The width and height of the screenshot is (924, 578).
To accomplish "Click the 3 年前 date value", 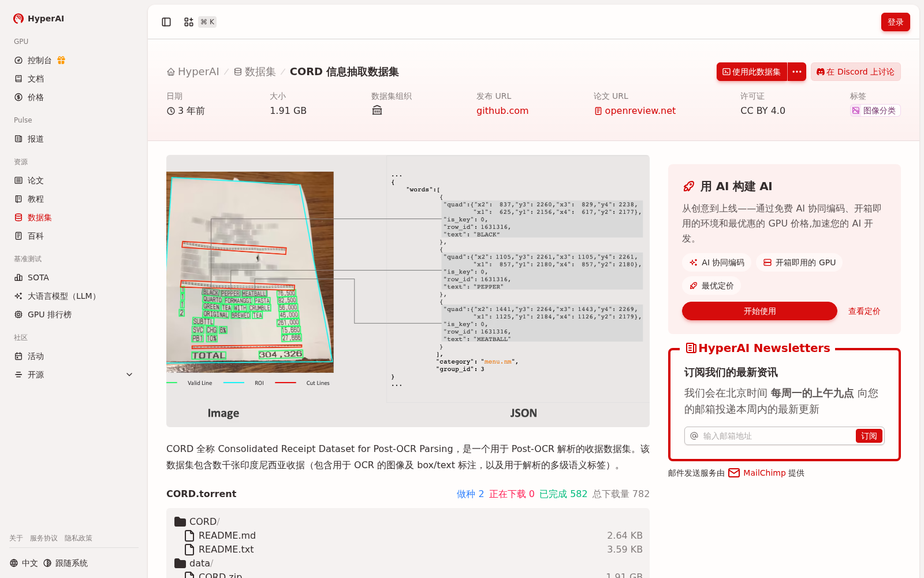I will click(x=186, y=110).
